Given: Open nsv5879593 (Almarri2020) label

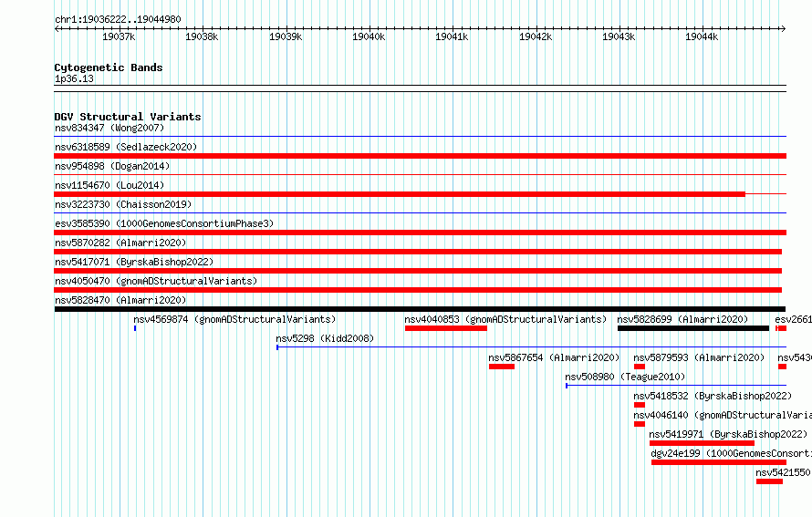Looking at the screenshot, I should 699,357.
